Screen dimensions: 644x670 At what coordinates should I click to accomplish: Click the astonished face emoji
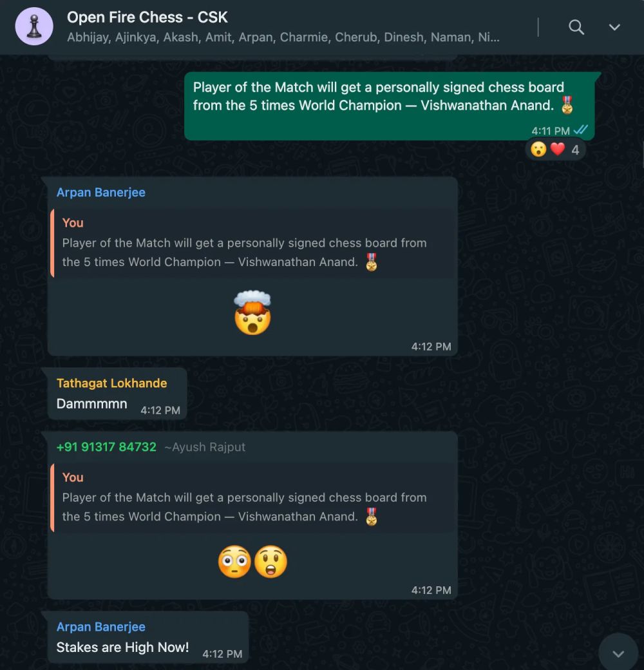click(270, 562)
